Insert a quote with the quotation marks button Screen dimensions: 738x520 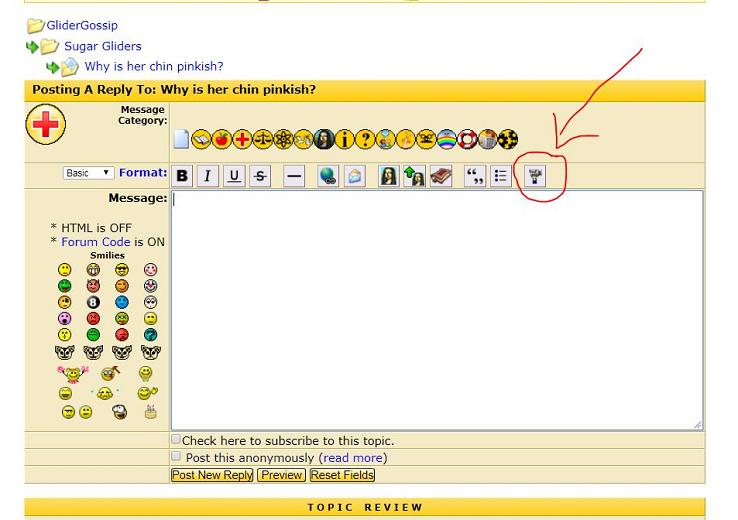[x=475, y=176]
